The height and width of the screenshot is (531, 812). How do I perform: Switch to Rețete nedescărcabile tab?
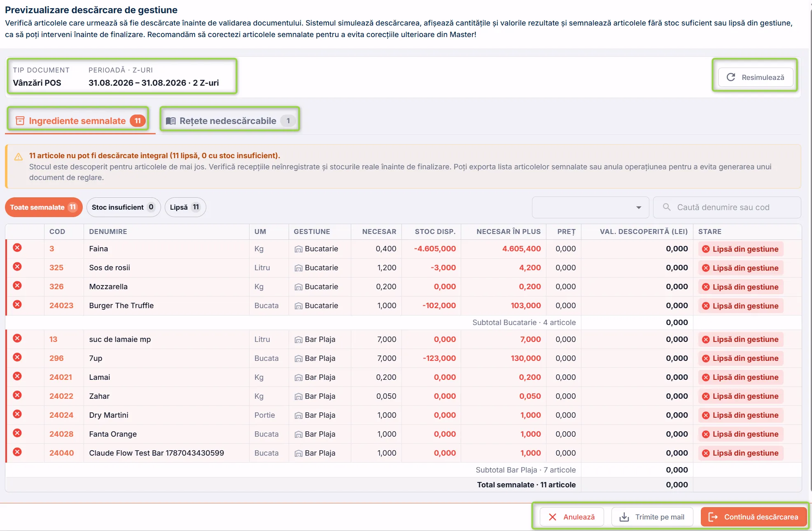pos(230,121)
